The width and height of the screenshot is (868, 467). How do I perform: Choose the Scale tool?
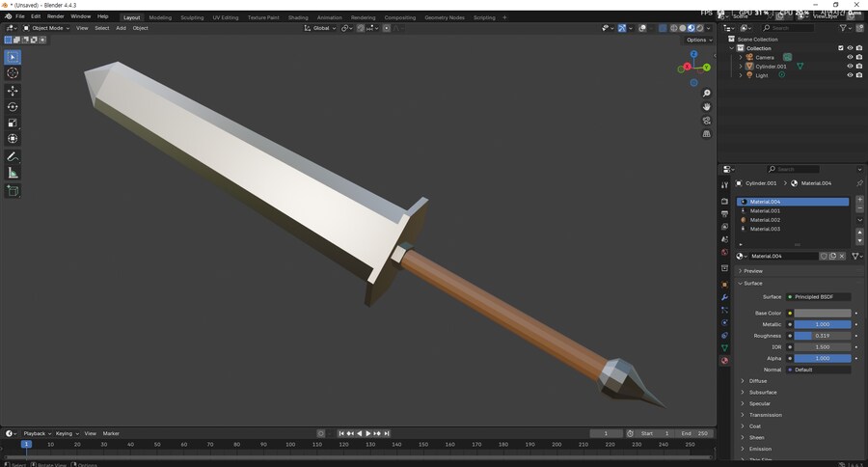click(x=13, y=123)
